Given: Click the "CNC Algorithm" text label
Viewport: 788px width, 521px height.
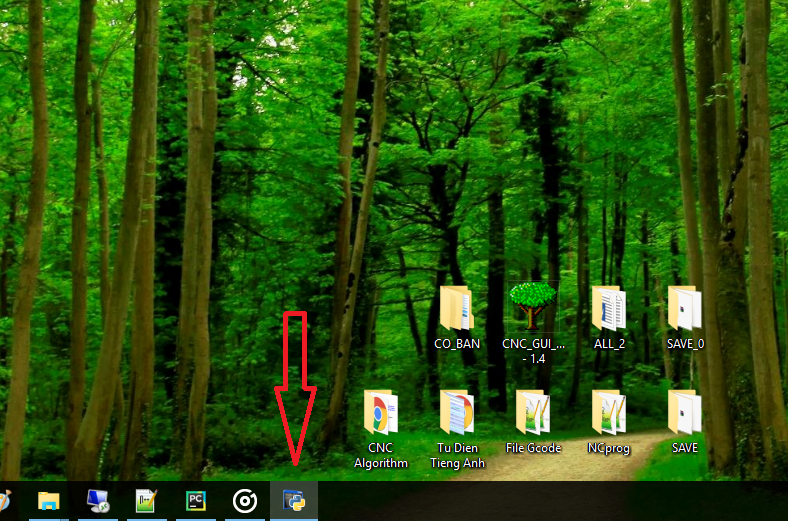Looking at the screenshot, I should click(x=380, y=455).
